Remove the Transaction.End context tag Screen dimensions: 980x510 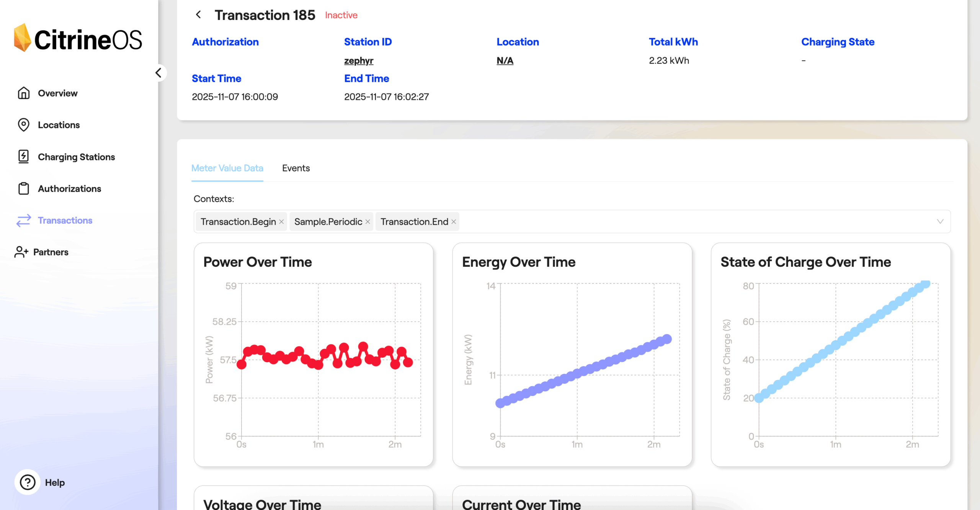point(454,222)
